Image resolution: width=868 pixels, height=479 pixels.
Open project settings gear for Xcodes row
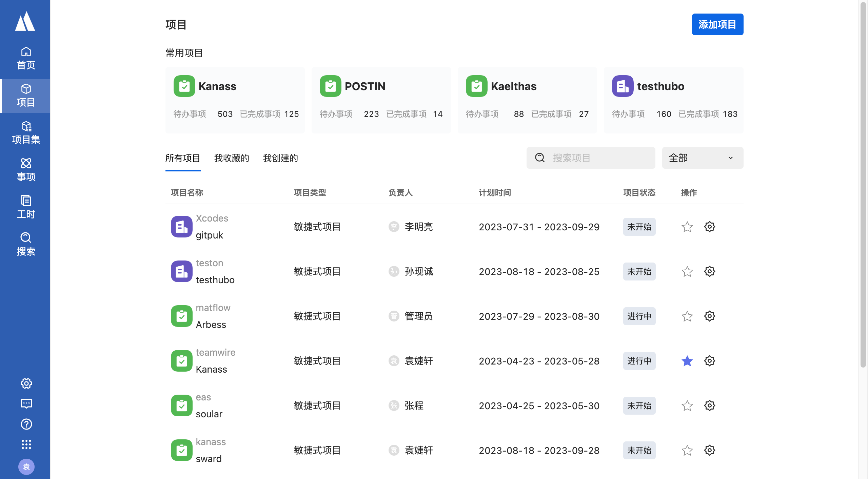pos(709,227)
